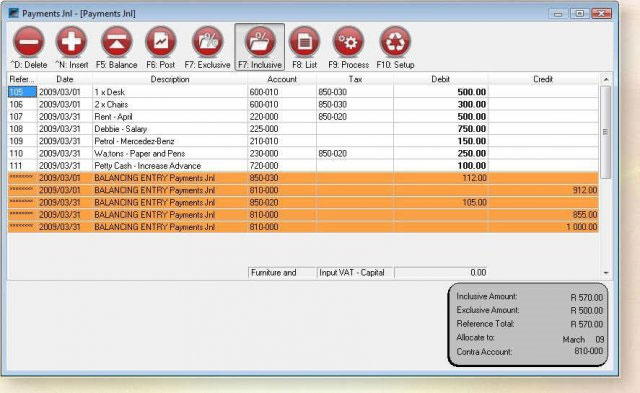Image resolution: width=640 pixels, height=393 pixels.
Task: Click scrollbar up arrow in journal grid
Action: tap(606, 79)
